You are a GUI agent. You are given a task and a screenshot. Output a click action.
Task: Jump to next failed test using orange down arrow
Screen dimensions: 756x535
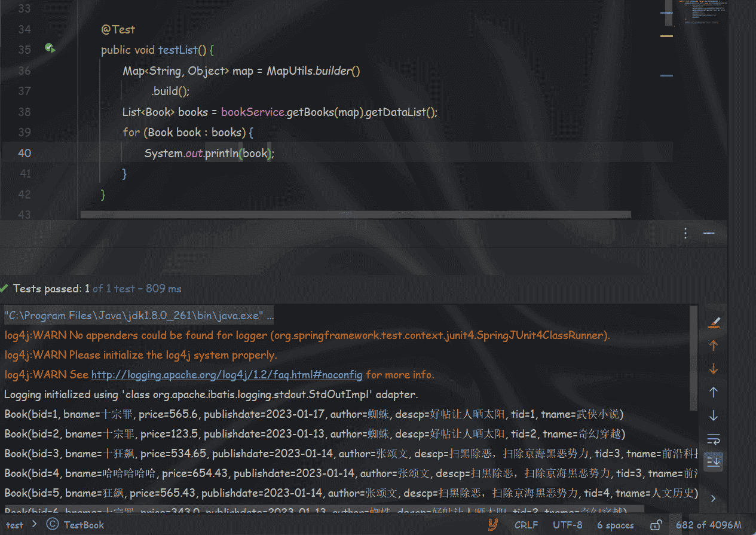pyautogui.click(x=713, y=369)
